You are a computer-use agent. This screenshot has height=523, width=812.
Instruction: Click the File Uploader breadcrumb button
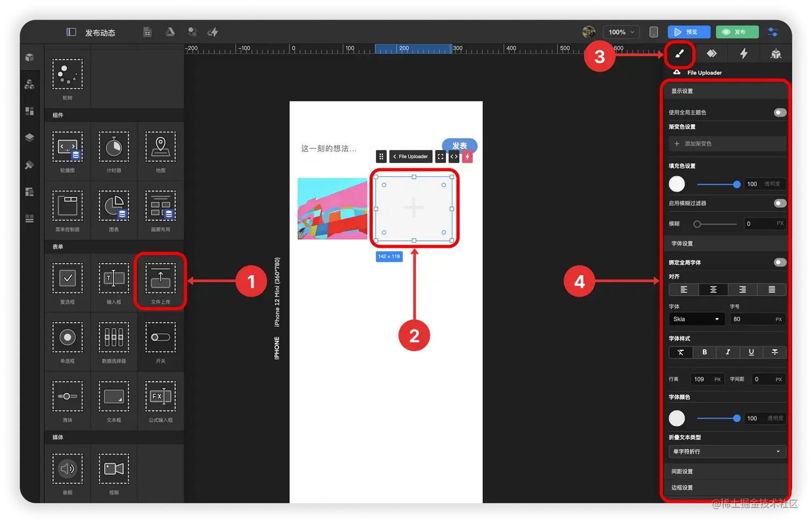point(411,156)
